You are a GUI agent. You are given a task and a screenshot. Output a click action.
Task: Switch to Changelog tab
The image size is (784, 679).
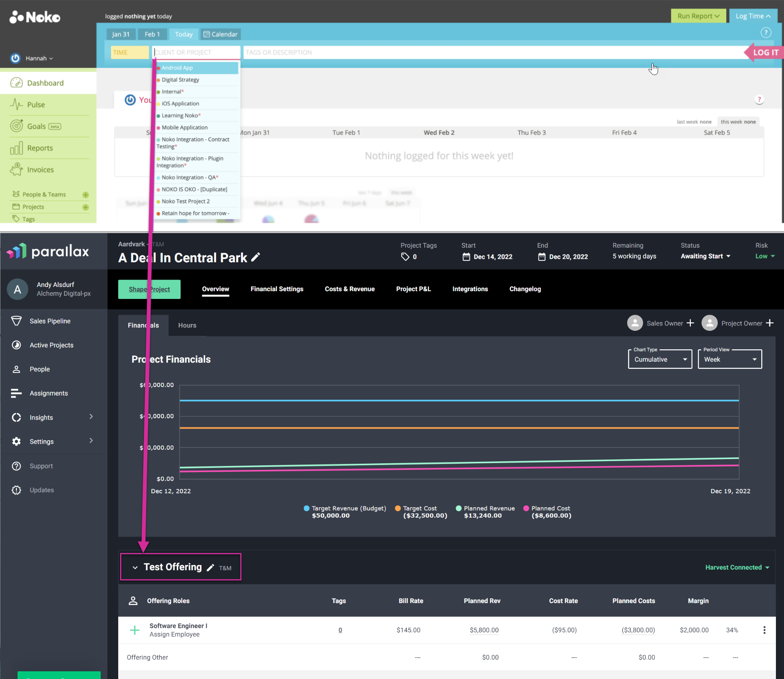tap(525, 289)
